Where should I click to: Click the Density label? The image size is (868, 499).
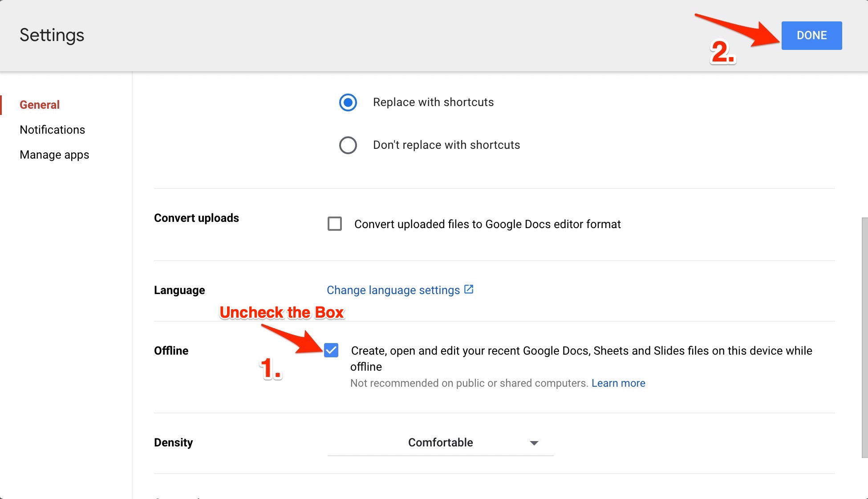[173, 442]
